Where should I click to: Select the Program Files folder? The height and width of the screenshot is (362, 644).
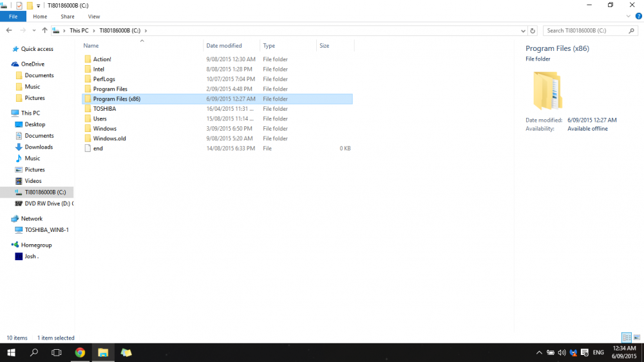[x=110, y=89]
